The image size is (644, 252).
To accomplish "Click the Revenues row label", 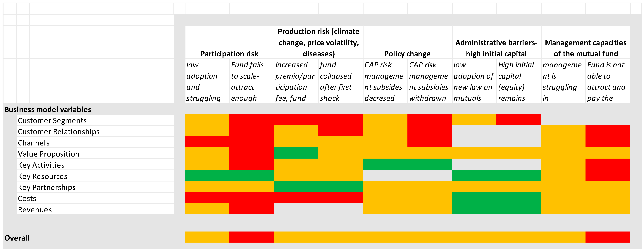I will [35, 210].
